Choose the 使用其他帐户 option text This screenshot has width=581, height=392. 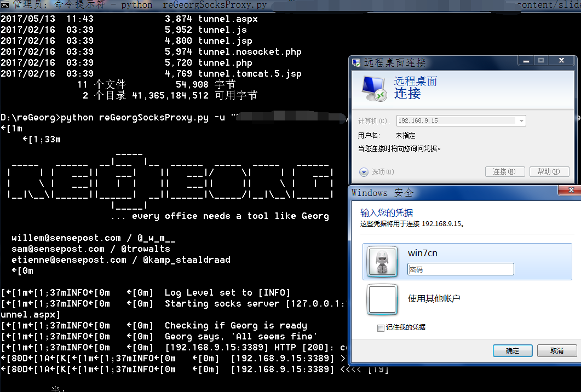434,298
